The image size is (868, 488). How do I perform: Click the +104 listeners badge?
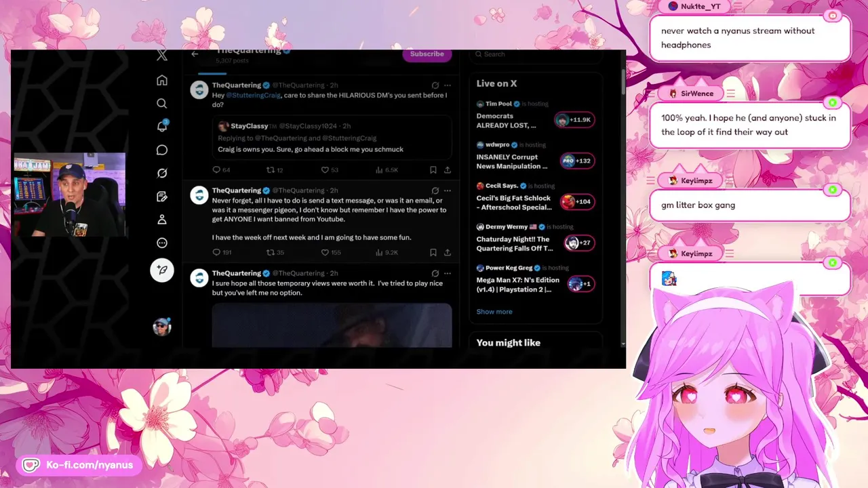pyautogui.click(x=577, y=202)
